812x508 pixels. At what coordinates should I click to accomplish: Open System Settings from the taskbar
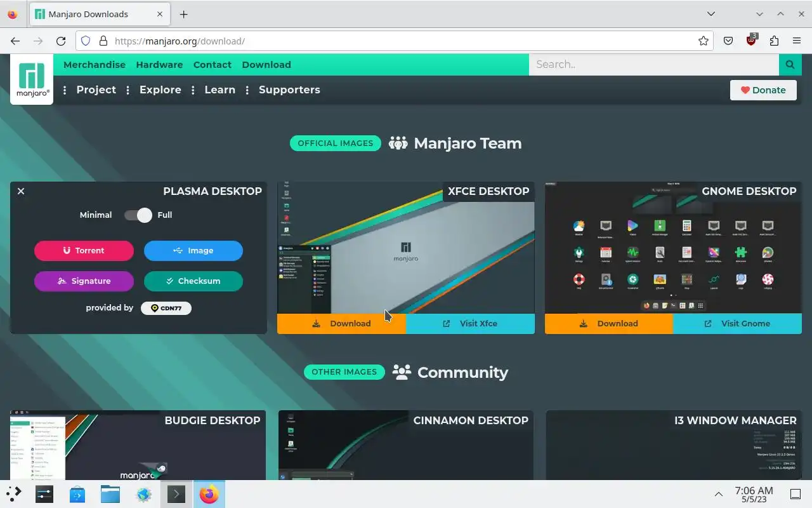coord(44,493)
